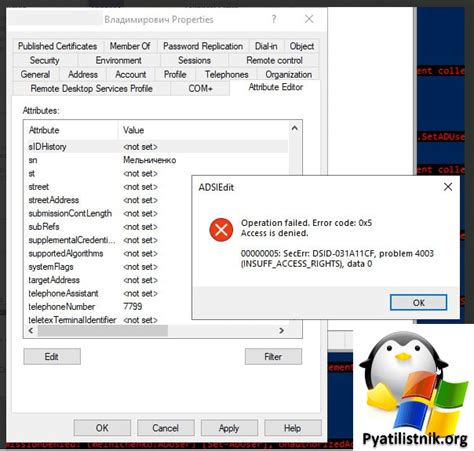Click the horizontal scrollbar thumb of attributes list

(x=103, y=331)
